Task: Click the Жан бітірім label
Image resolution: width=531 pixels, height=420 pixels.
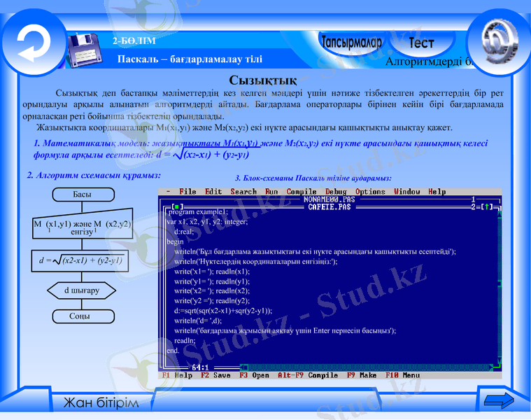Action: tap(101, 403)
